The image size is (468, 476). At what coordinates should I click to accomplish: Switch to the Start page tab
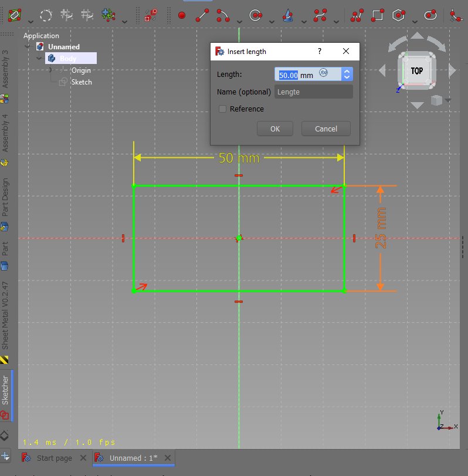[54, 458]
